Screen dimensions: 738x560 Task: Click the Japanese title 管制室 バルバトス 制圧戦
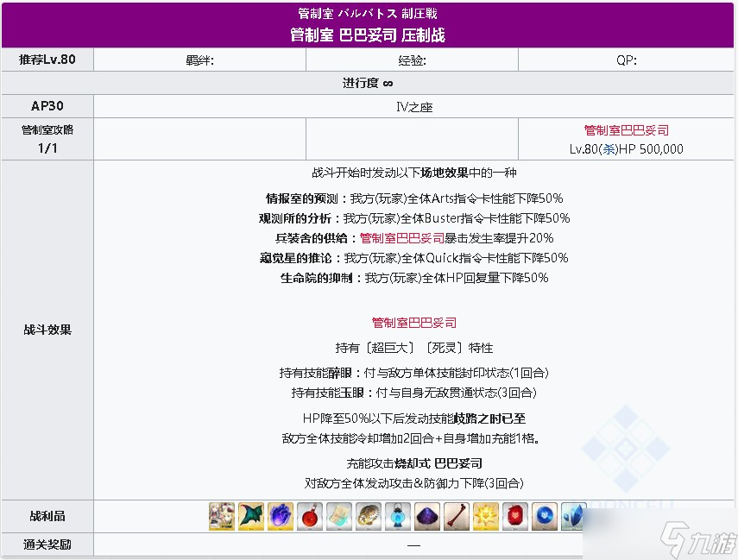[367, 14]
